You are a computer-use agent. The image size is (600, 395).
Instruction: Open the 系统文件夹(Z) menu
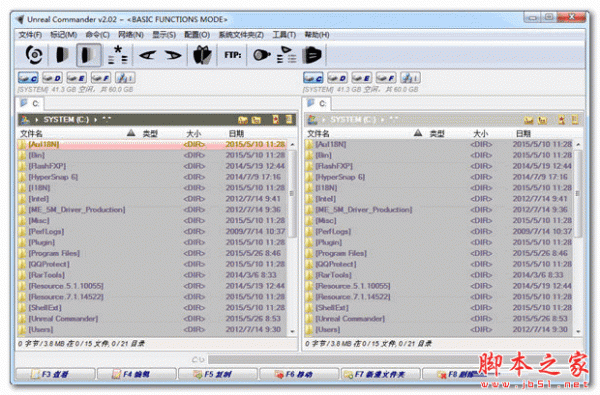(241, 35)
